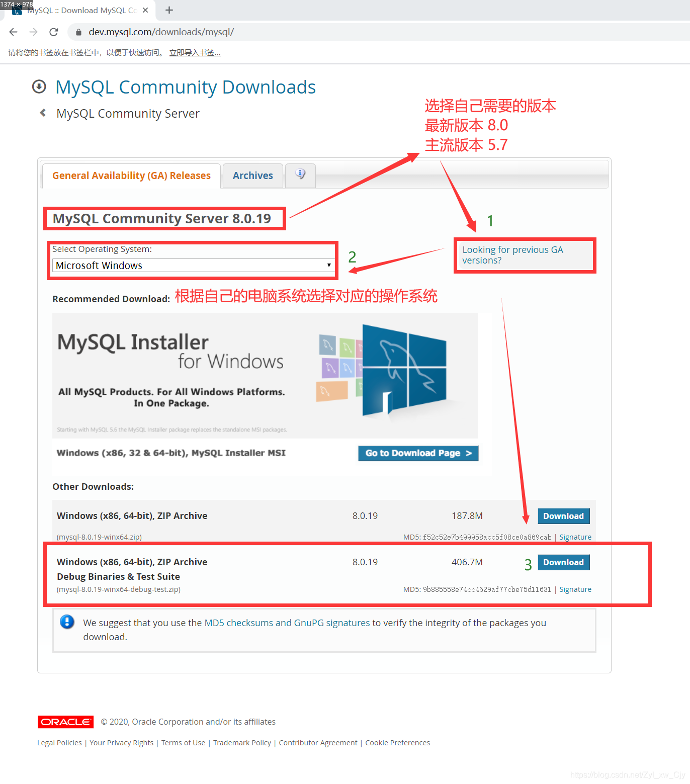Reload the page with the refresh icon
This screenshot has height=784, width=690.
54,32
